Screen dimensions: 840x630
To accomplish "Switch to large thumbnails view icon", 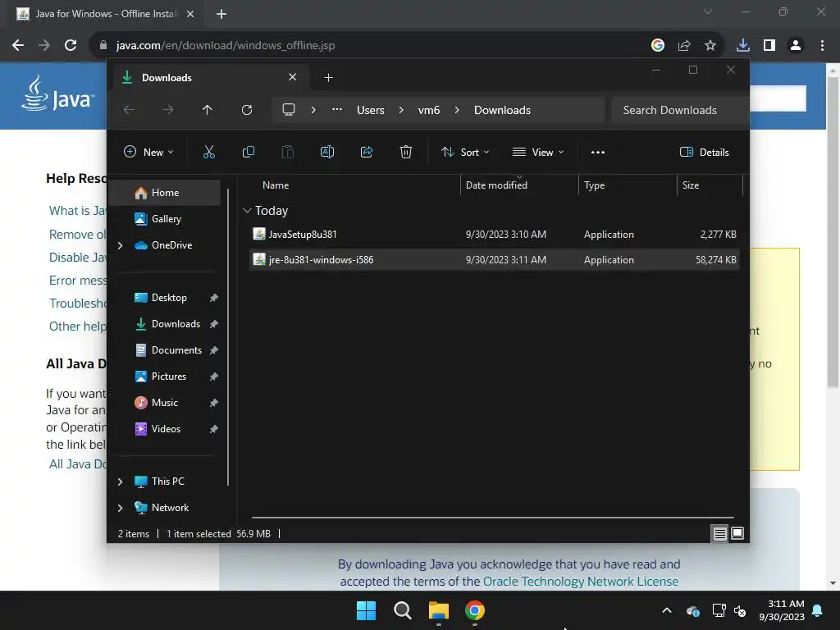I will point(737,533).
